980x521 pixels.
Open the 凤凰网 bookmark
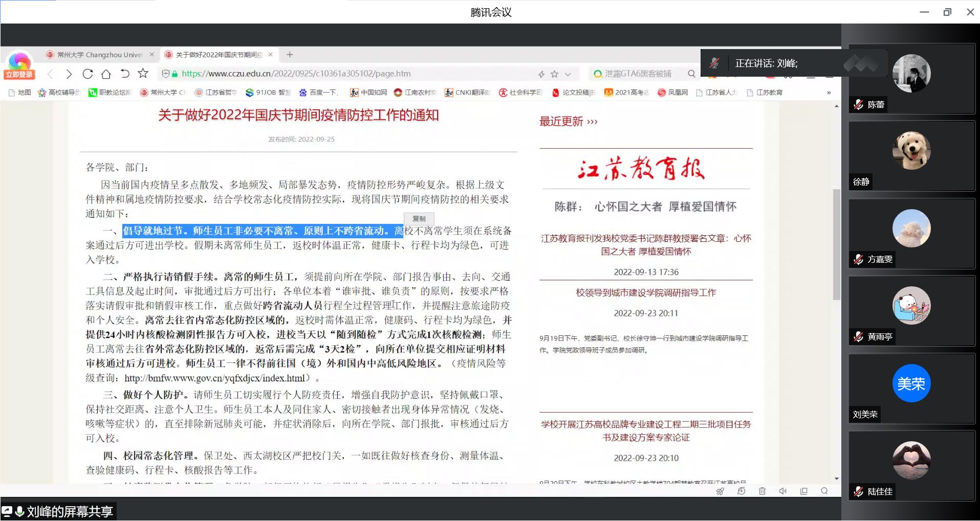point(672,93)
